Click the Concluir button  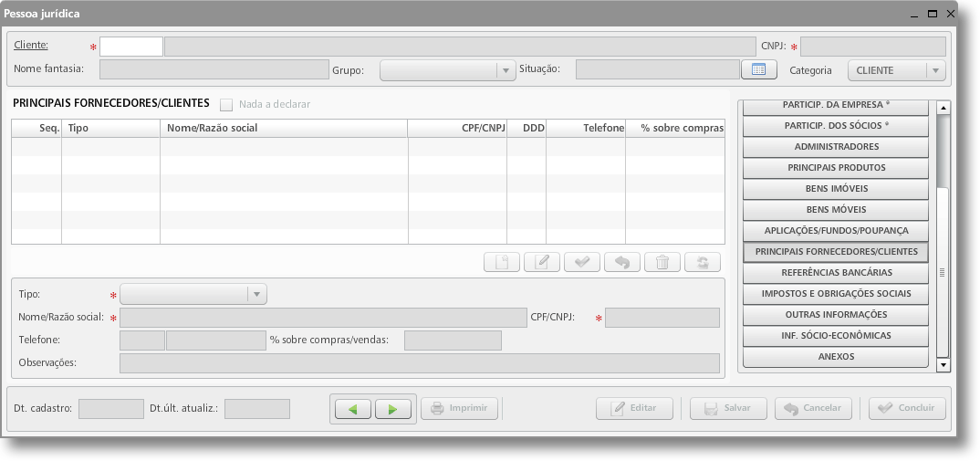[x=908, y=408]
